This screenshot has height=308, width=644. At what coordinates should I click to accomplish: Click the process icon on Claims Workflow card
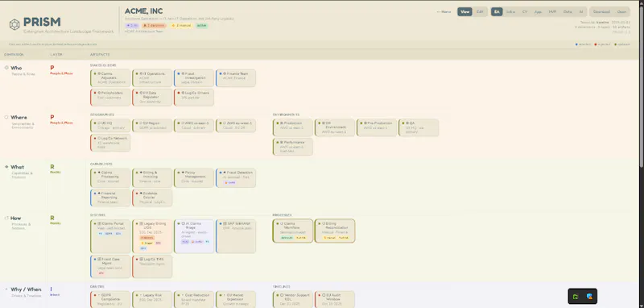point(281,223)
